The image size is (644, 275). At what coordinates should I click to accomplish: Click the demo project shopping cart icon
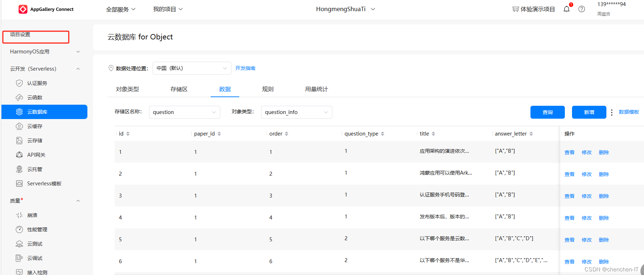pyautogui.click(x=515, y=9)
